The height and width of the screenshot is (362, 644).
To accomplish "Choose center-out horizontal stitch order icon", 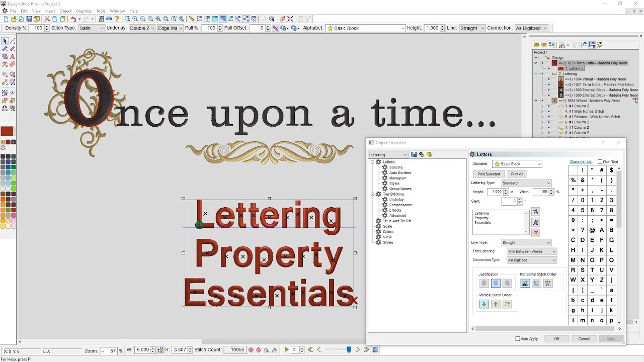I will pyautogui.click(x=548, y=284).
